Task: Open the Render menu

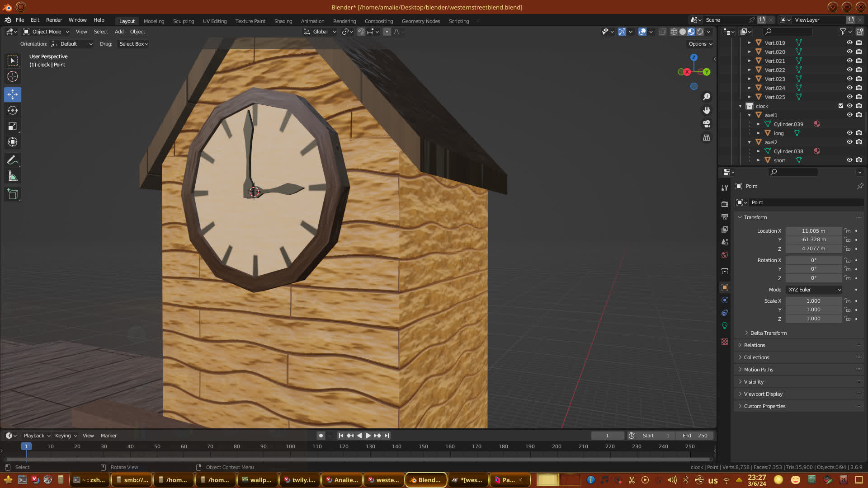Action: point(54,20)
